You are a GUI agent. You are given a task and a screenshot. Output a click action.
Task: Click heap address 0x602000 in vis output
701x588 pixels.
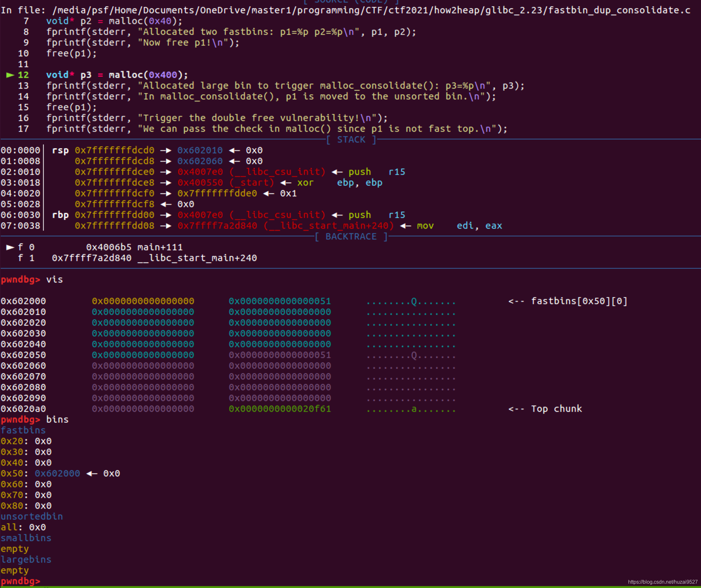23,301
